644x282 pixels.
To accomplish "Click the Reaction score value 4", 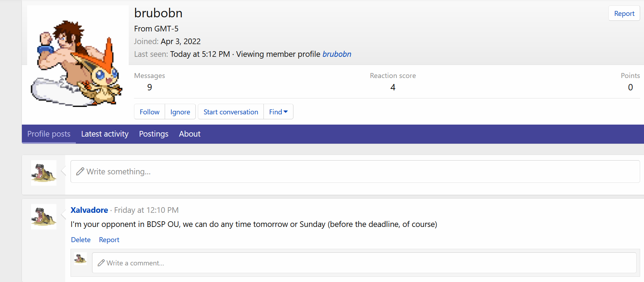I will pyautogui.click(x=393, y=87).
